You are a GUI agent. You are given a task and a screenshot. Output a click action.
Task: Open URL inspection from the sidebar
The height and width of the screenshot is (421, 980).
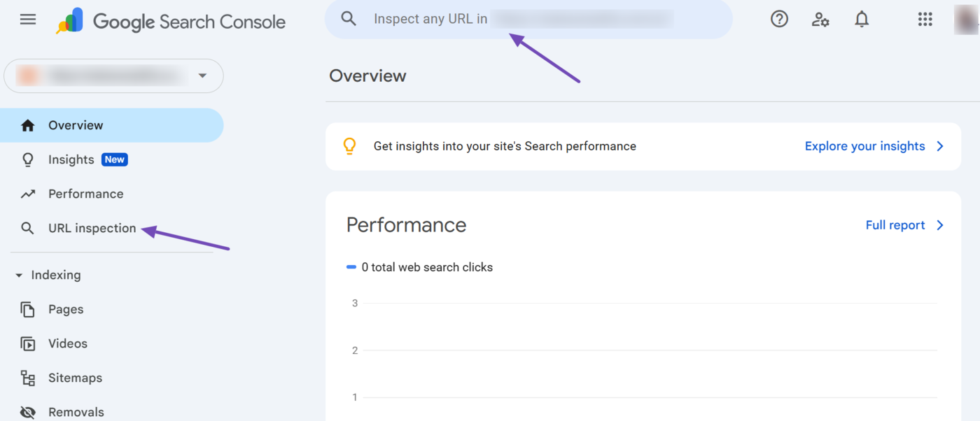point(92,229)
